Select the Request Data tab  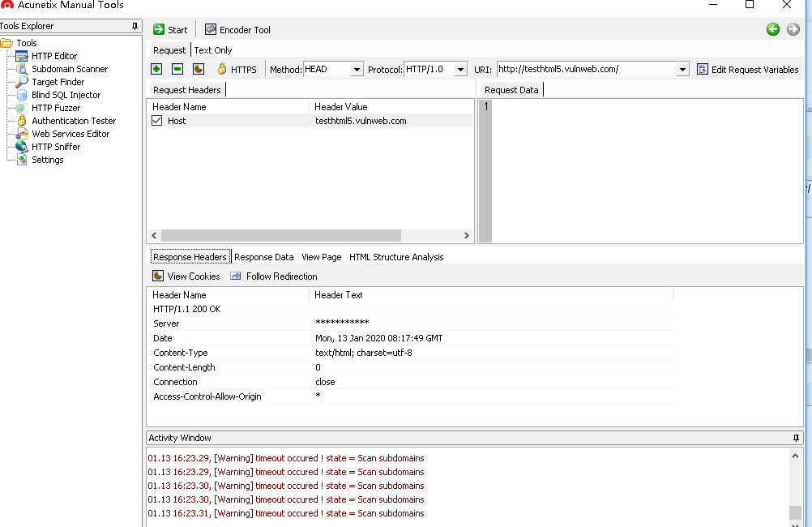[511, 90]
